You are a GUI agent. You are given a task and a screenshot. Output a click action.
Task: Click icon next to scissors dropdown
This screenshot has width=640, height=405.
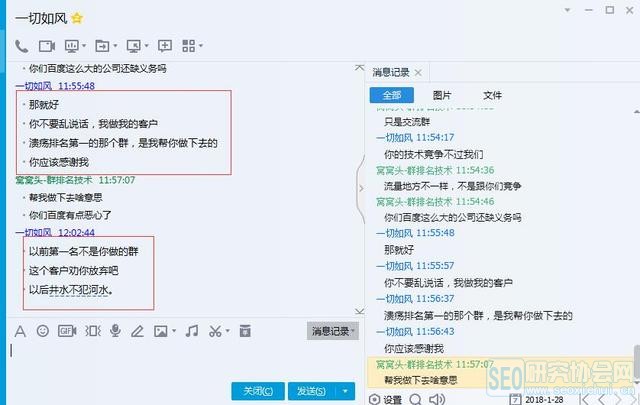pyautogui.click(x=245, y=331)
